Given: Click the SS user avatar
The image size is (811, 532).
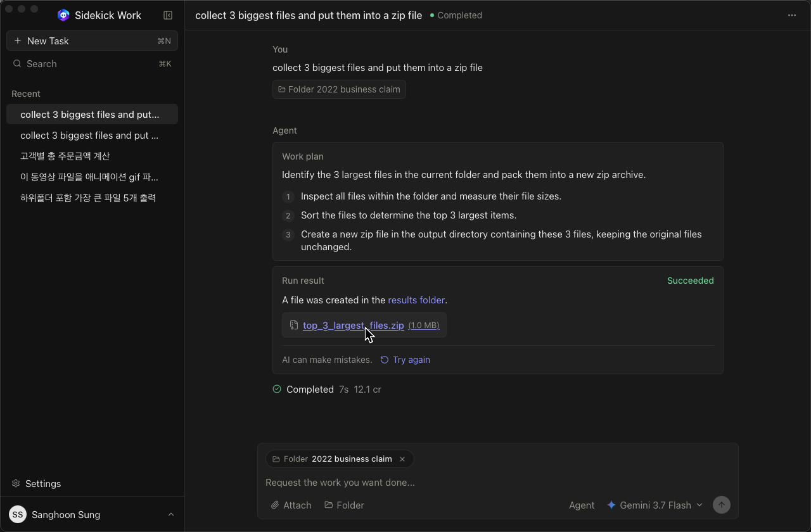Looking at the screenshot, I should [18, 514].
